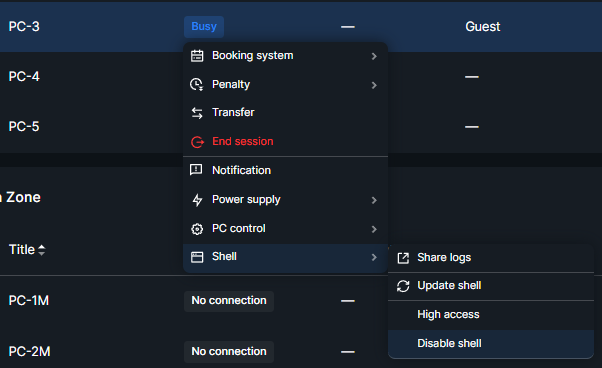Screen dimensions: 602x368
Task: Click the Notification message icon
Action: [196, 170]
